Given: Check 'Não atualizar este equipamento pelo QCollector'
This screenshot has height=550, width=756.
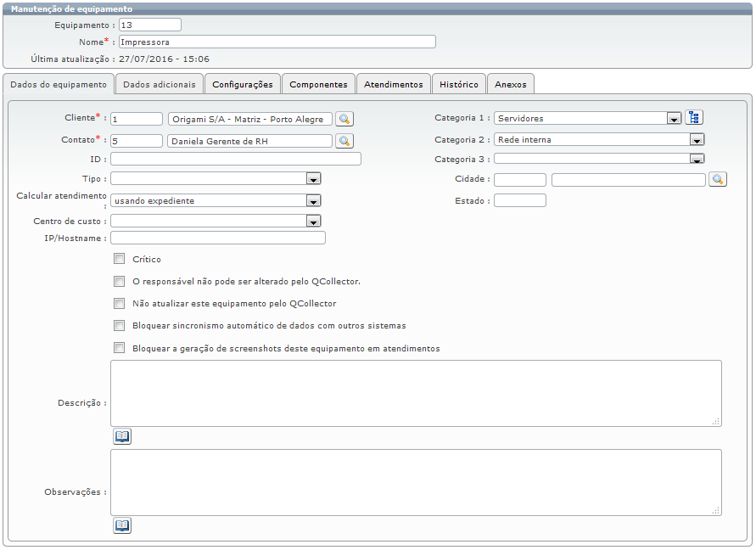Looking at the screenshot, I should [120, 303].
